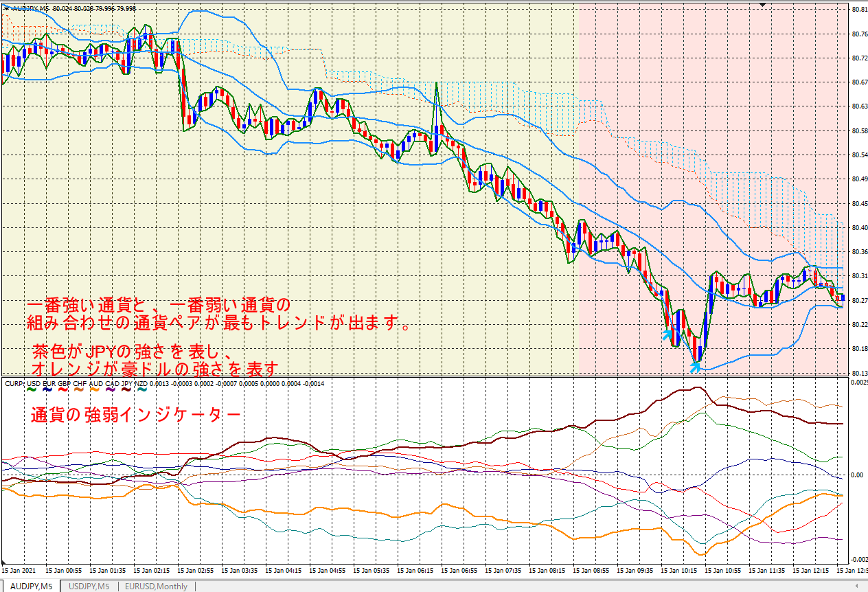This screenshot has width=868, height=592.
Task: Click the 80.67 price axis label
Action: point(859,82)
